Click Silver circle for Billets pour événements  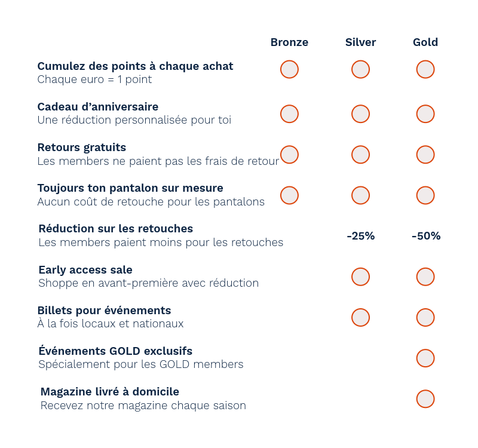pyautogui.click(x=360, y=317)
